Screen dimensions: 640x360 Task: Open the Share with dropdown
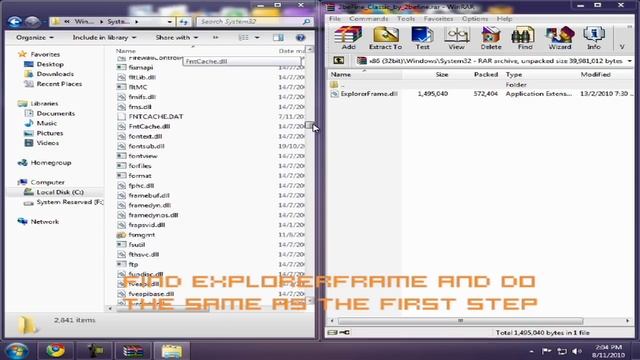click(177, 38)
